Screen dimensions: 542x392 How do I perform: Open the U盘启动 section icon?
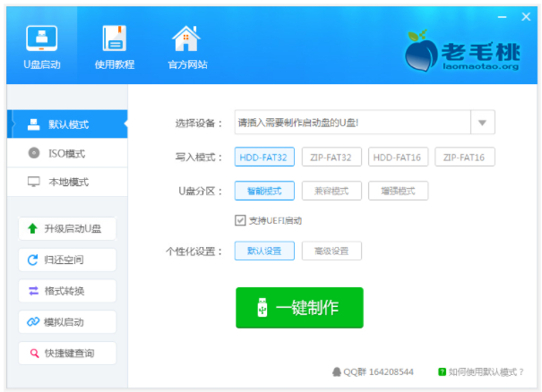click(x=42, y=38)
